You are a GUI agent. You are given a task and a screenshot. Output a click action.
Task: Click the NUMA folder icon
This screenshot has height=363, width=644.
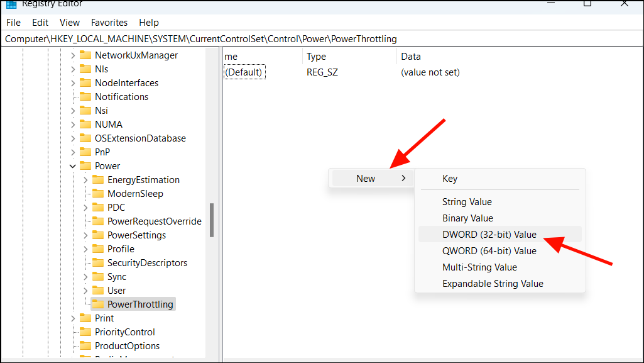85,124
